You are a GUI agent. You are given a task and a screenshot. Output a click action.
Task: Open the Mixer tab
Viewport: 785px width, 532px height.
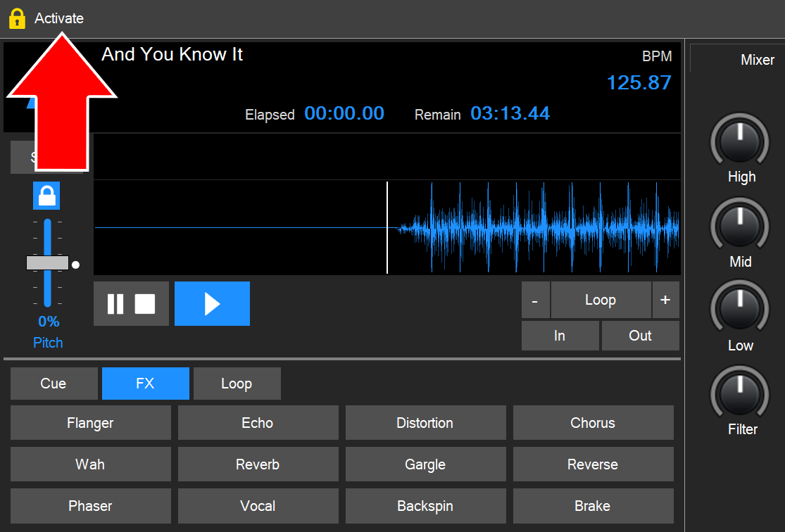[758, 60]
